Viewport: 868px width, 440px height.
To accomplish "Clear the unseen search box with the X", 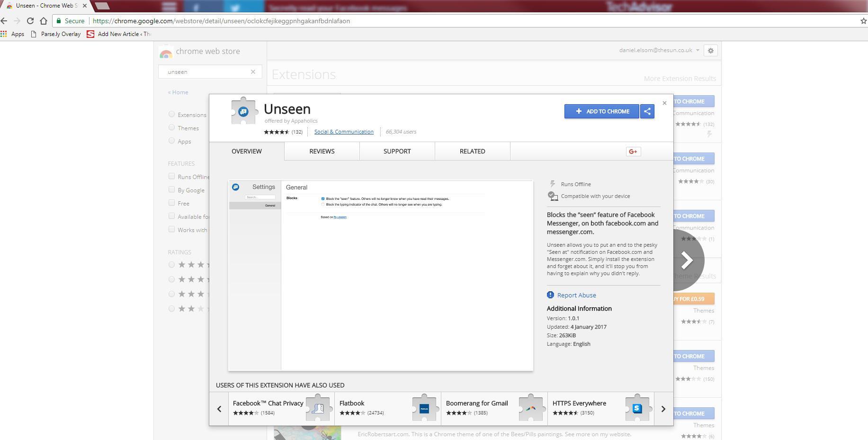I will [253, 72].
